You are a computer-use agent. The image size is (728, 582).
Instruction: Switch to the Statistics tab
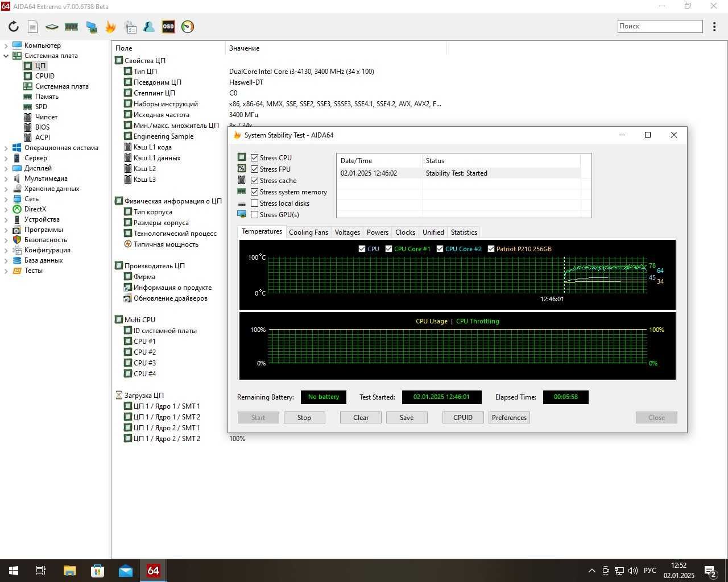tap(464, 232)
